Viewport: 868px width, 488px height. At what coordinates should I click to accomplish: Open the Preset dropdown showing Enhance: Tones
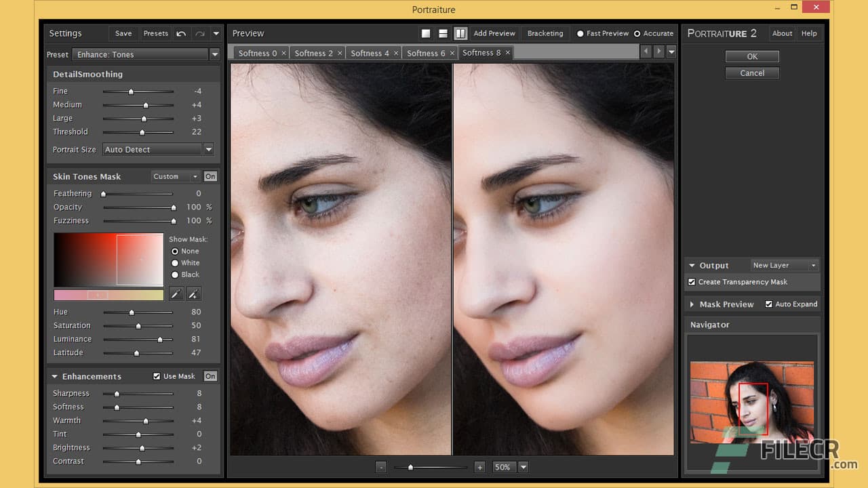tap(215, 54)
